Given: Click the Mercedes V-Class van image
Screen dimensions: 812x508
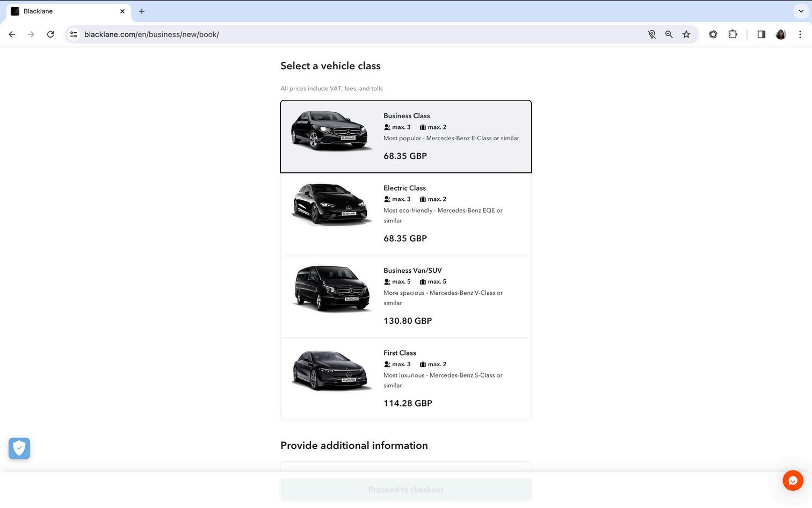Looking at the screenshot, I should (x=332, y=288).
